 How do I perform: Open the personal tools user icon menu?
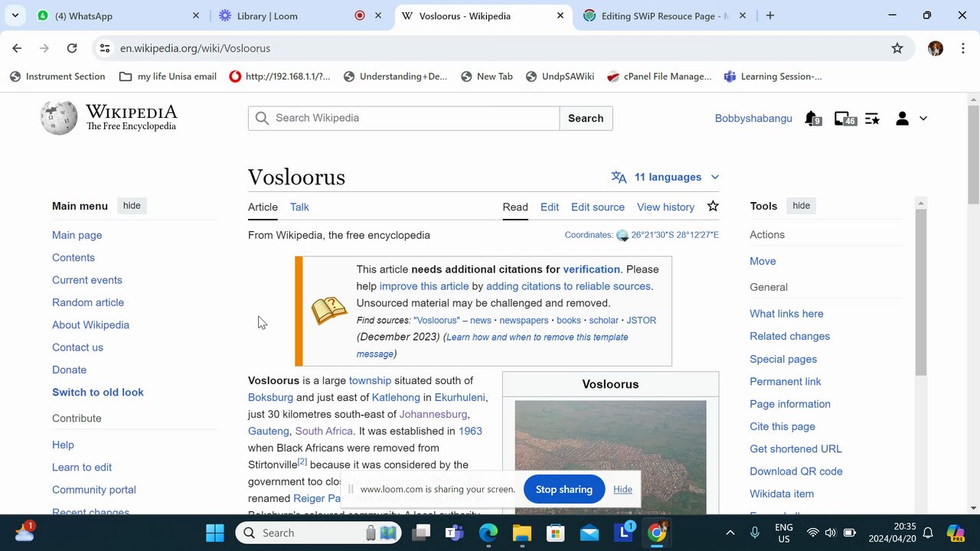(x=911, y=119)
